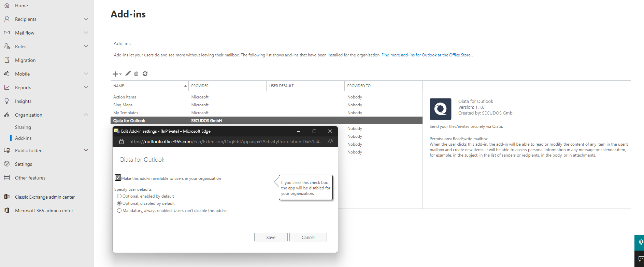The image size is (644, 267).
Task: Uncheck Make this add-in available checkbox
Action: [x=118, y=178]
